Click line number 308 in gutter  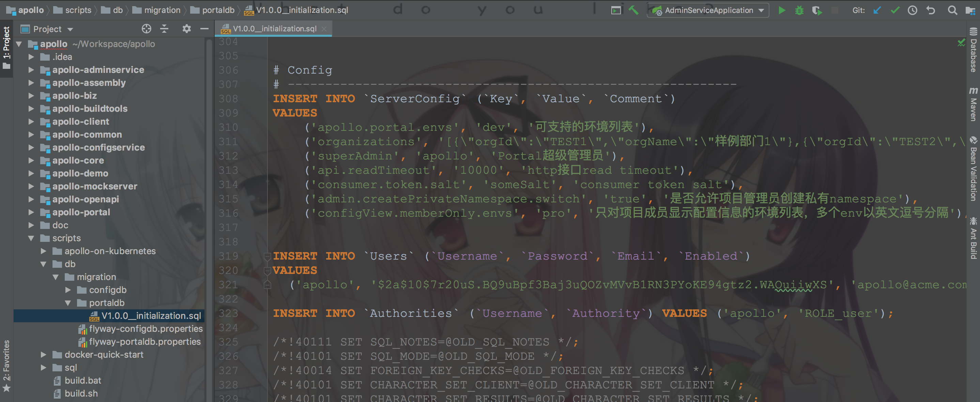point(228,98)
